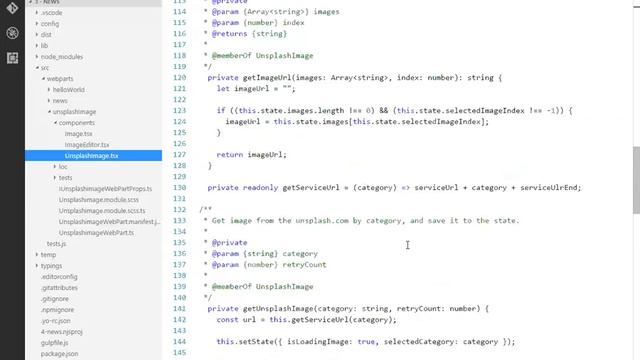This screenshot has width=640, height=360.
Task: Open UnsplashImage.module.scss.ts file
Action: pos(102,211)
